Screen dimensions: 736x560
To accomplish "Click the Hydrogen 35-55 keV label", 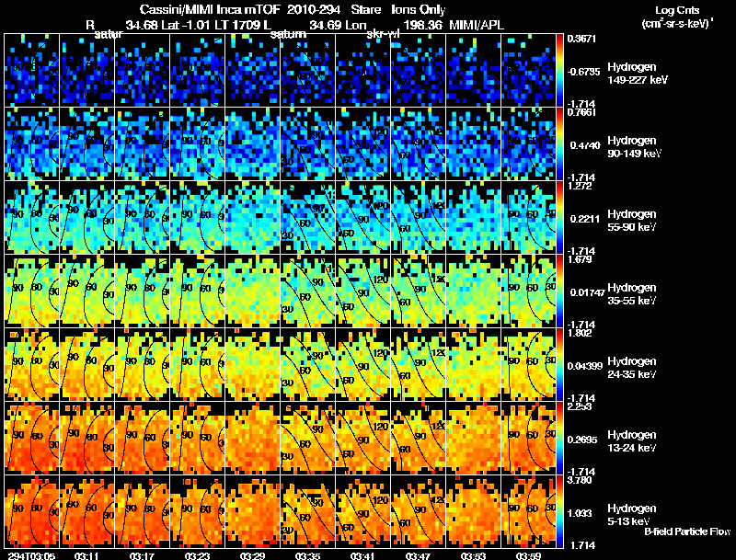I will tap(632, 294).
